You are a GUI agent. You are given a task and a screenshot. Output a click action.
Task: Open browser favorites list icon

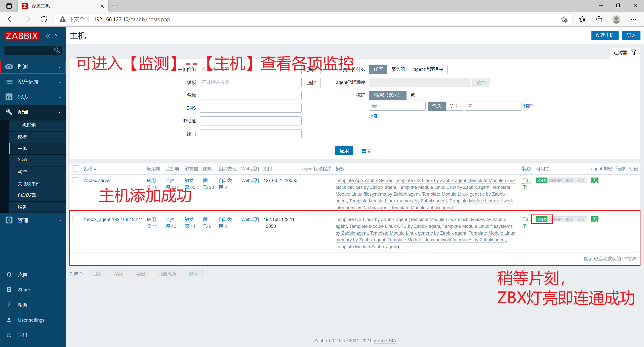[582, 19]
